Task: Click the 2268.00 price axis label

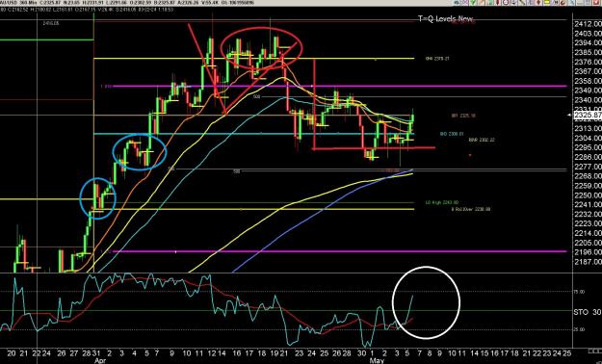Action: [x=588, y=176]
